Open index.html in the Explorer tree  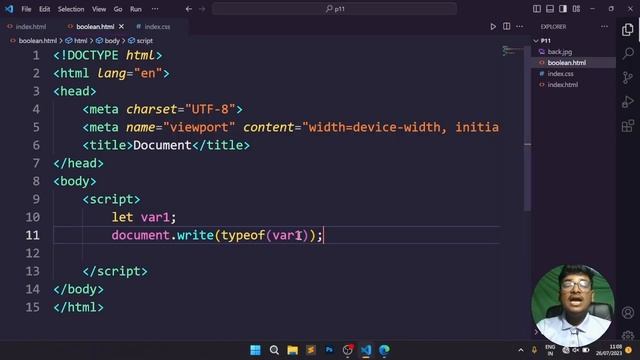pos(562,85)
